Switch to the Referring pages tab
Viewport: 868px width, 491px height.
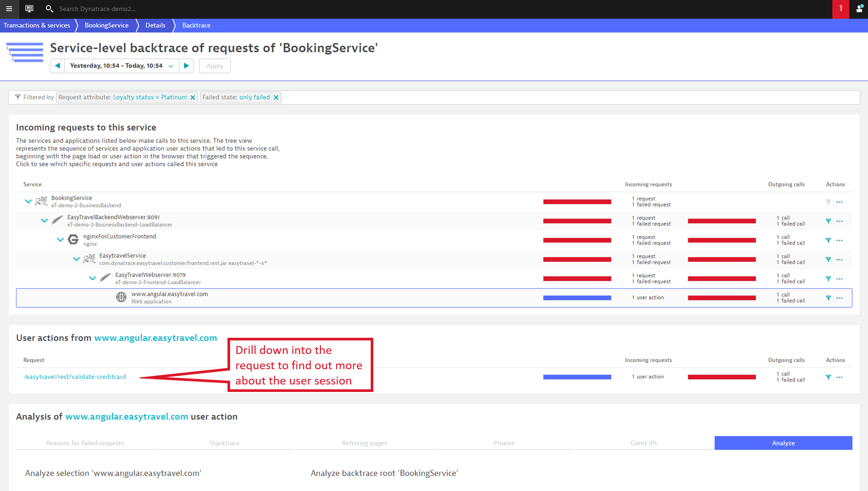click(x=364, y=443)
